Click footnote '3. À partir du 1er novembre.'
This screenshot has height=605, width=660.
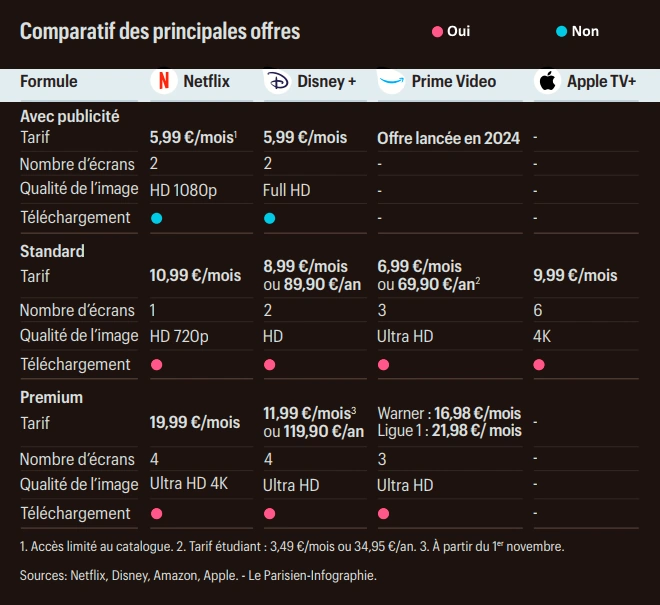492,546
